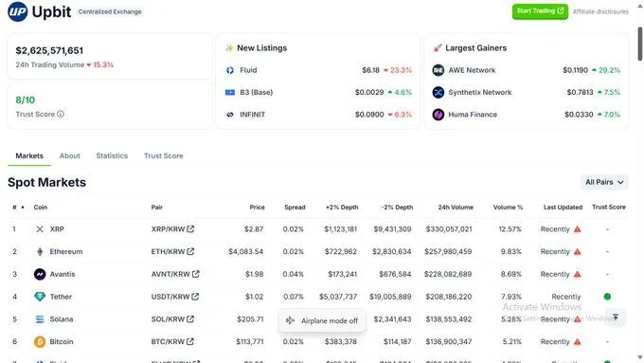This screenshot has width=644, height=363.
Task: Sort by the Coin column header
Action: coord(40,208)
